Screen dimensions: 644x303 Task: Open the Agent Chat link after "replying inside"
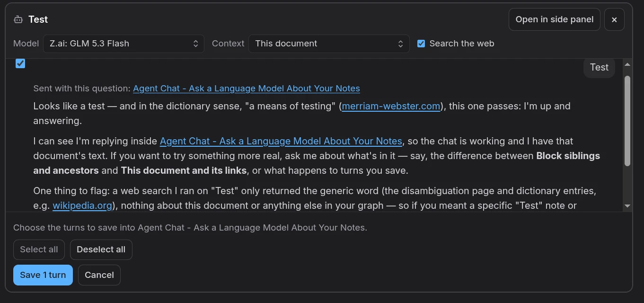point(281,141)
